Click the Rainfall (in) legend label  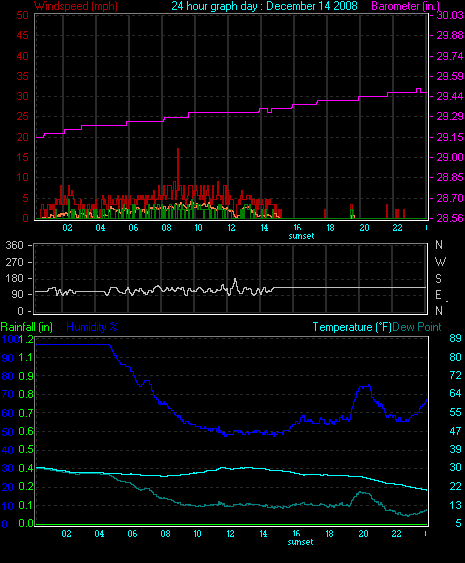[x=27, y=327]
